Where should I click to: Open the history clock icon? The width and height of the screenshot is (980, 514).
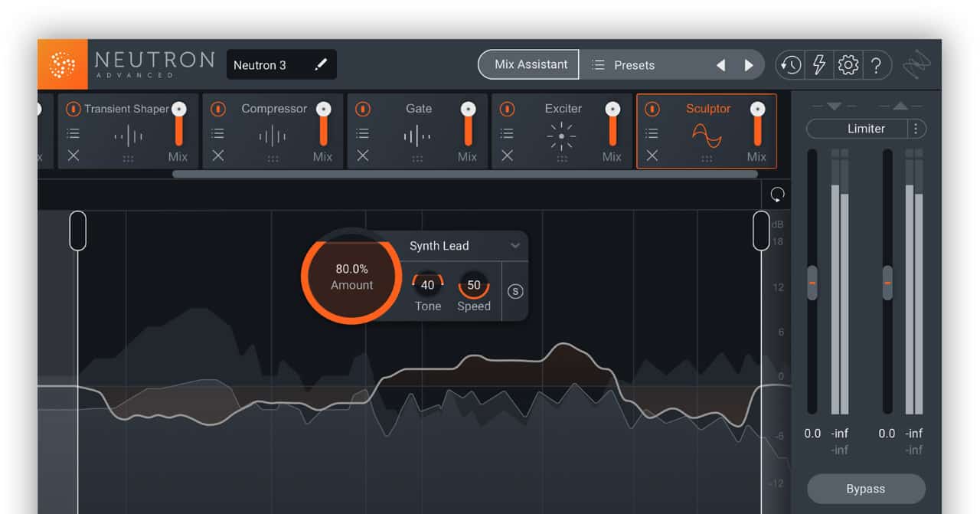[790, 65]
